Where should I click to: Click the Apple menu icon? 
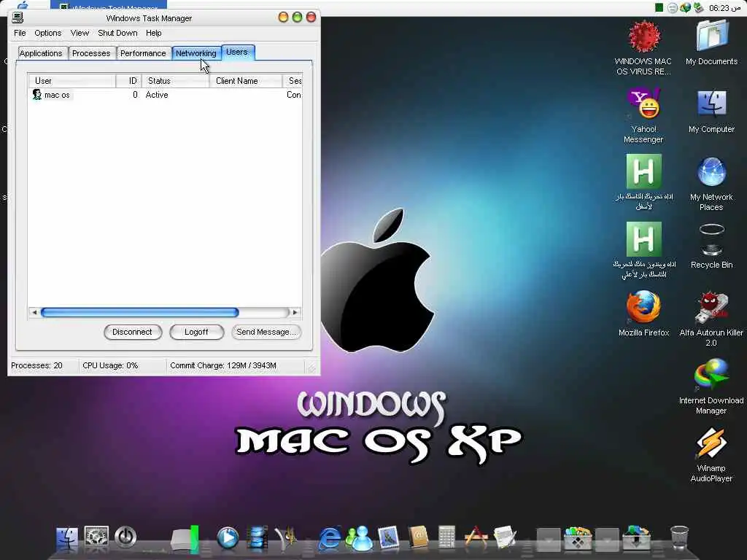coord(23,5)
